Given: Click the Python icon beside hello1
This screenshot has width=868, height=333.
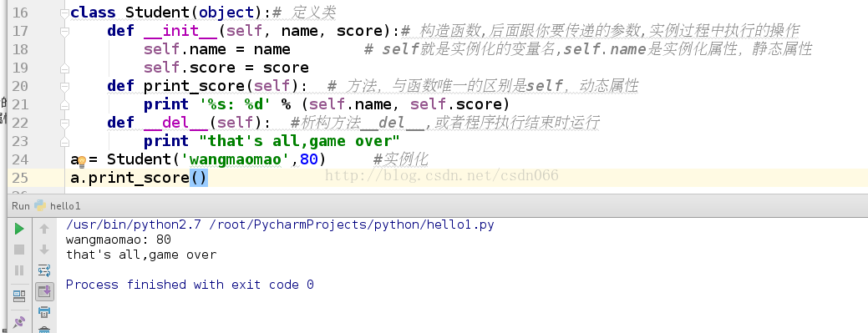Looking at the screenshot, I should 40,205.
